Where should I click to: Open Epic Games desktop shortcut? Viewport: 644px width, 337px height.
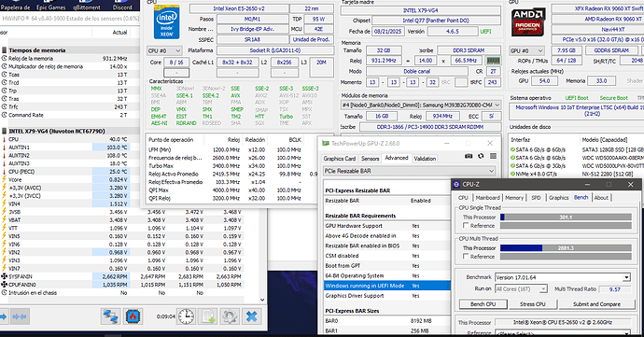pyautogui.click(x=51, y=7)
